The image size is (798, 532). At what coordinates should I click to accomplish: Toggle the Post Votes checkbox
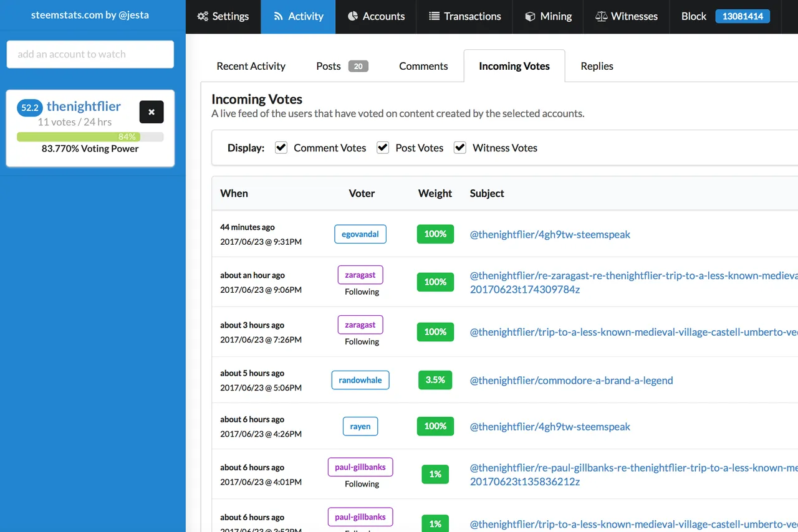383,148
